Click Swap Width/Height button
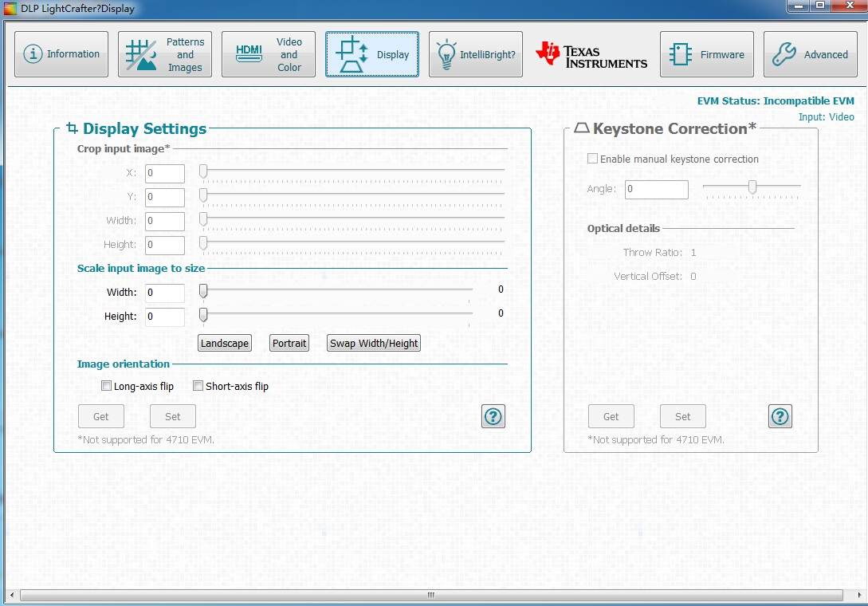Screen dimensions: 868x606 coord(374,343)
